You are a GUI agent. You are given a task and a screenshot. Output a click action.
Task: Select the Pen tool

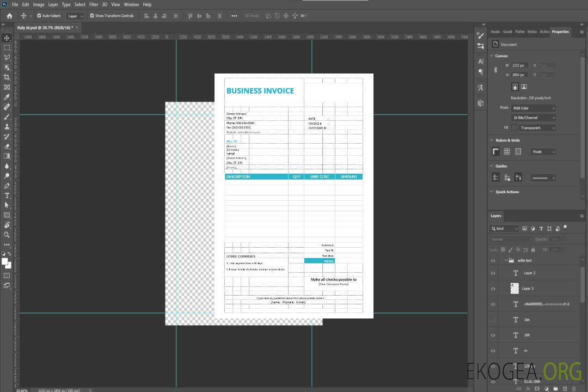tap(7, 186)
